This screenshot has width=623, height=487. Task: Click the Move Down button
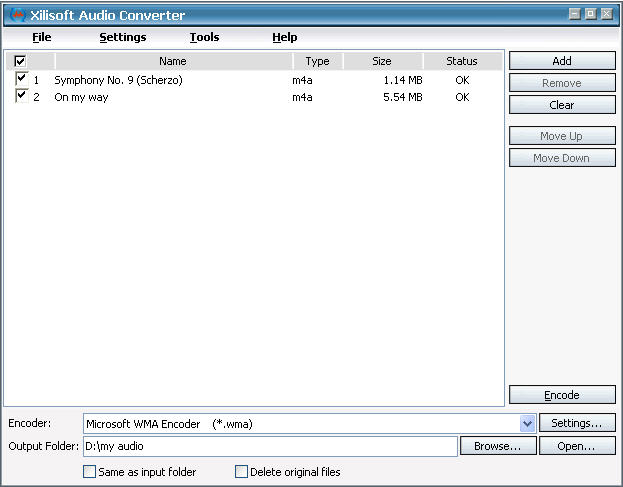tap(562, 158)
